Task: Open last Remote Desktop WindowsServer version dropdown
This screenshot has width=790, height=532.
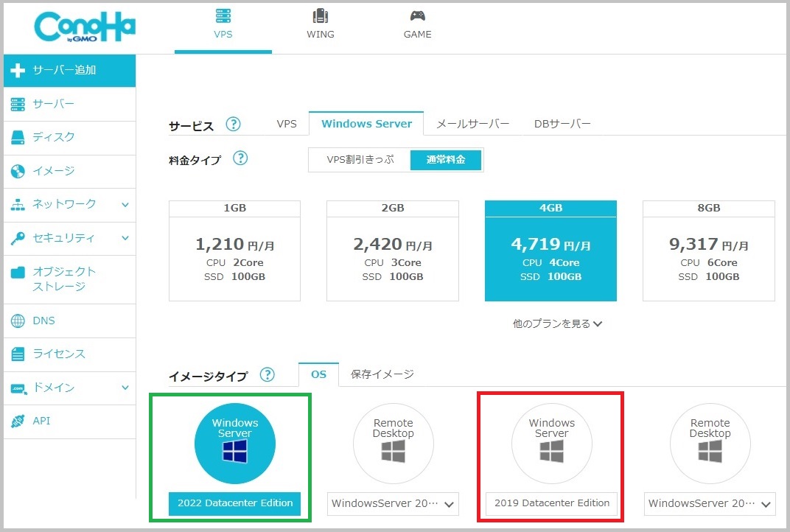Action: point(710,504)
